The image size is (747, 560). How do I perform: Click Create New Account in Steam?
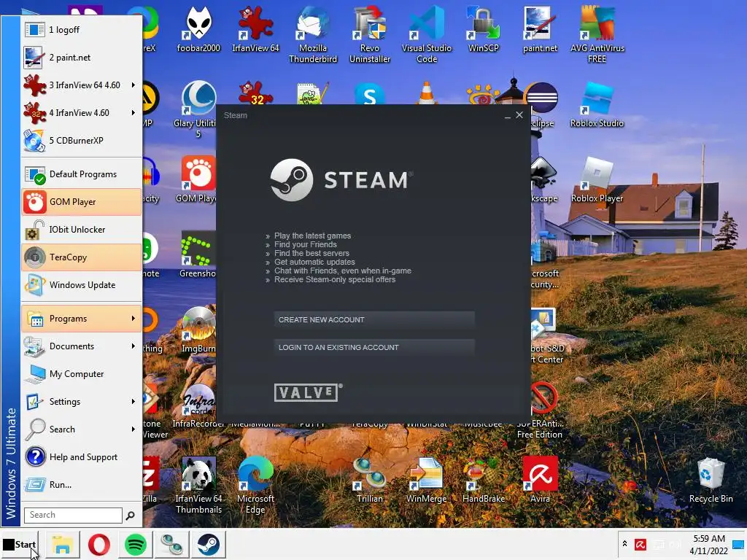point(374,319)
